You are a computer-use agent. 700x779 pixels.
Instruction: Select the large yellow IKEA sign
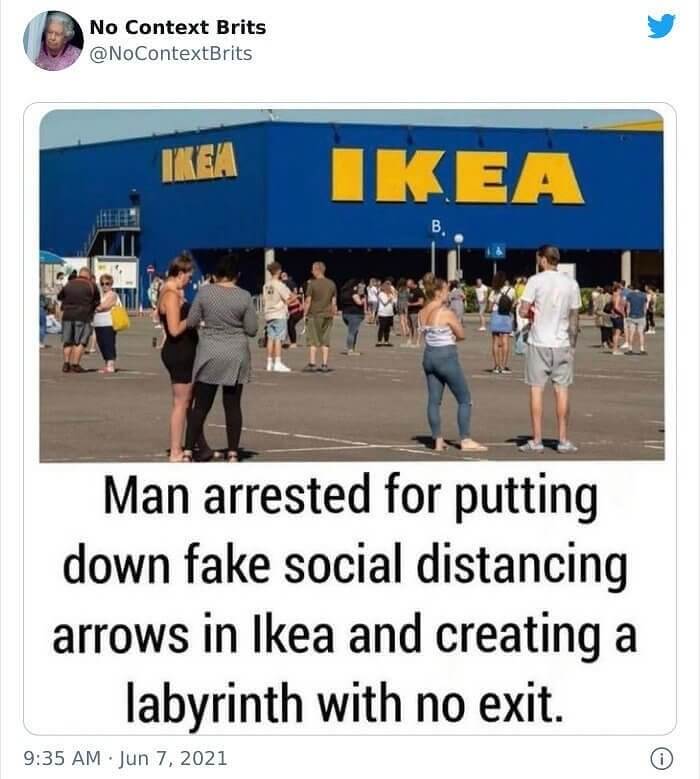pyautogui.click(x=457, y=176)
